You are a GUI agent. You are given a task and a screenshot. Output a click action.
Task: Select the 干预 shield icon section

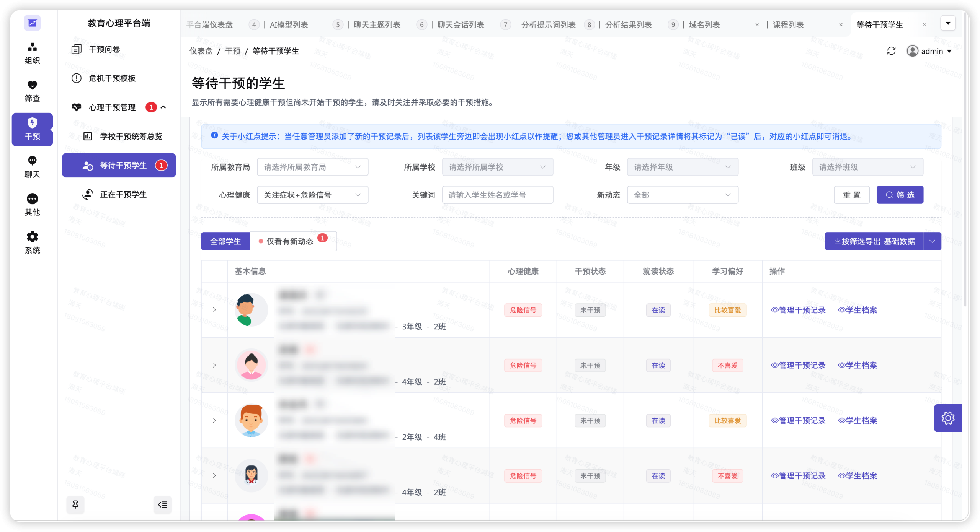pos(32,129)
